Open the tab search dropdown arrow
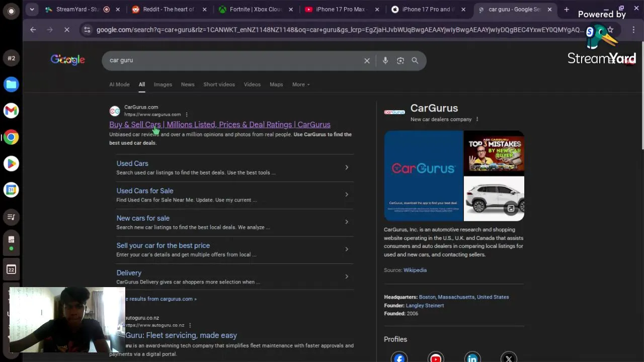 click(32, 9)
